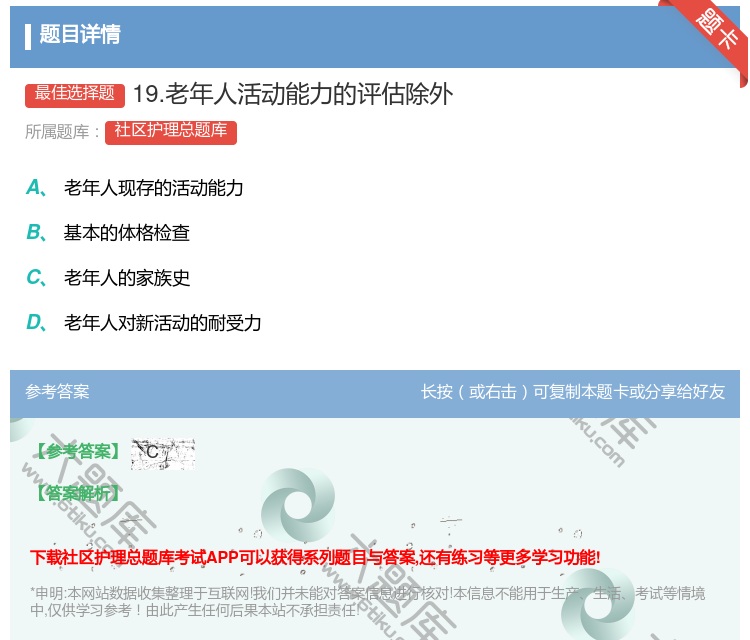Click the 【参考答案】 label
750x640 pixels.
tap(78, 451)
